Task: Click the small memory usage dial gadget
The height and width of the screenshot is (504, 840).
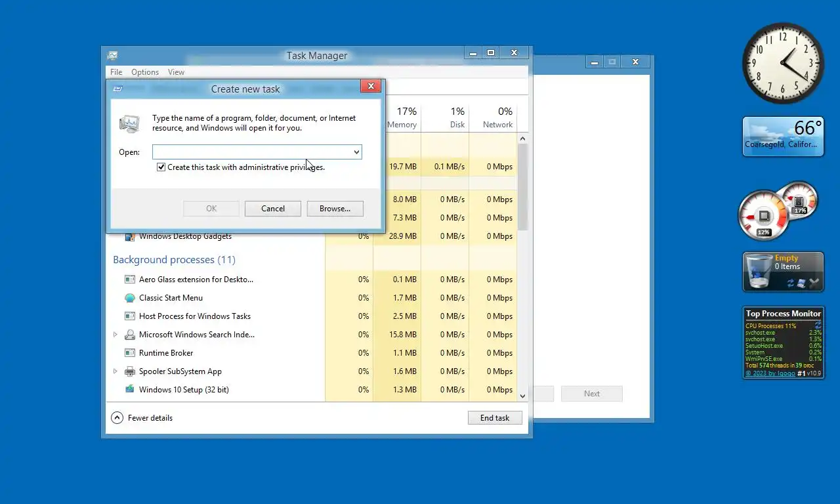Action: tap(799, 201)
